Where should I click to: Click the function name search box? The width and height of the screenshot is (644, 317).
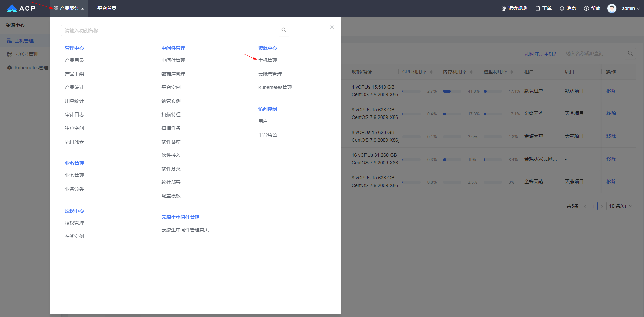click(170, 30)
